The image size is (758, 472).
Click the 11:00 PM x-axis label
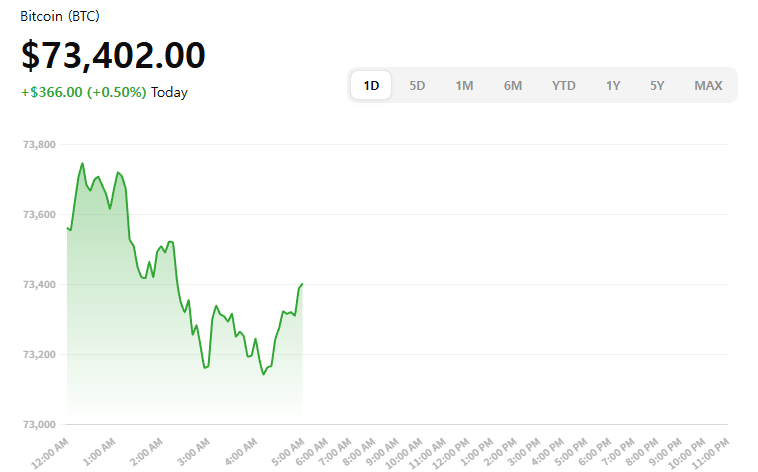pyautogui.click(x=710, y=453)
